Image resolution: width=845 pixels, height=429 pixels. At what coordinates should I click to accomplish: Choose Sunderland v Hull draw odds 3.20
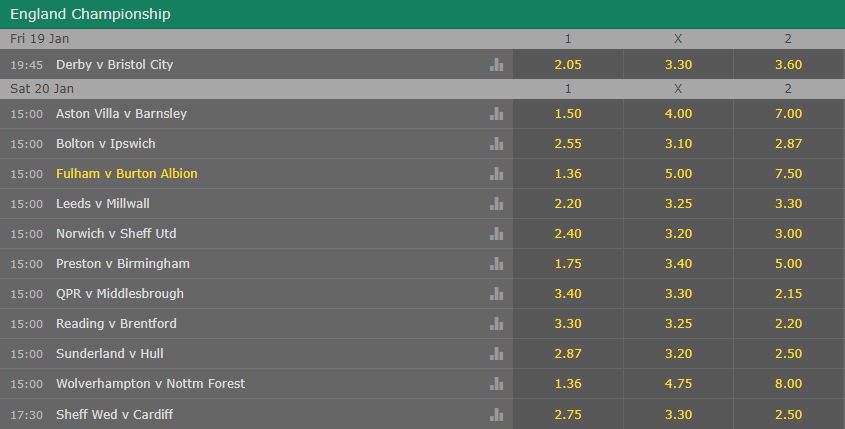tap(678, 354)
